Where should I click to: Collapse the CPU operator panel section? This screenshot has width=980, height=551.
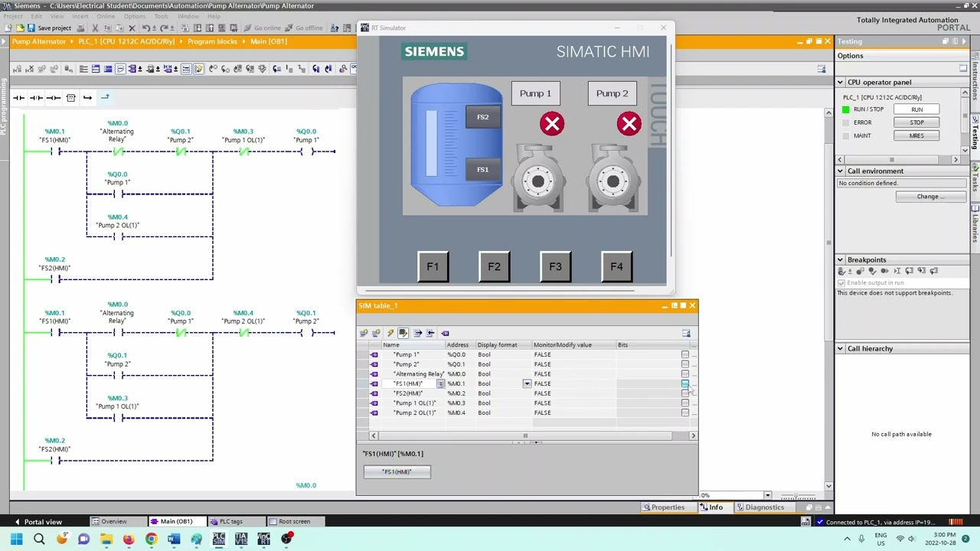coord(841,82)
